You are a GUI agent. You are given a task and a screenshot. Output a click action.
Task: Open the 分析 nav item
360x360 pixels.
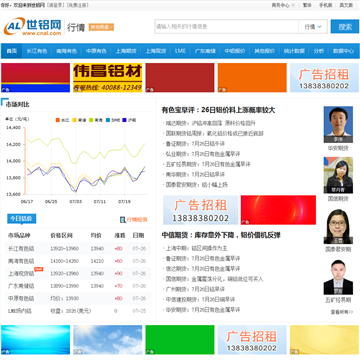coord(319,51)
